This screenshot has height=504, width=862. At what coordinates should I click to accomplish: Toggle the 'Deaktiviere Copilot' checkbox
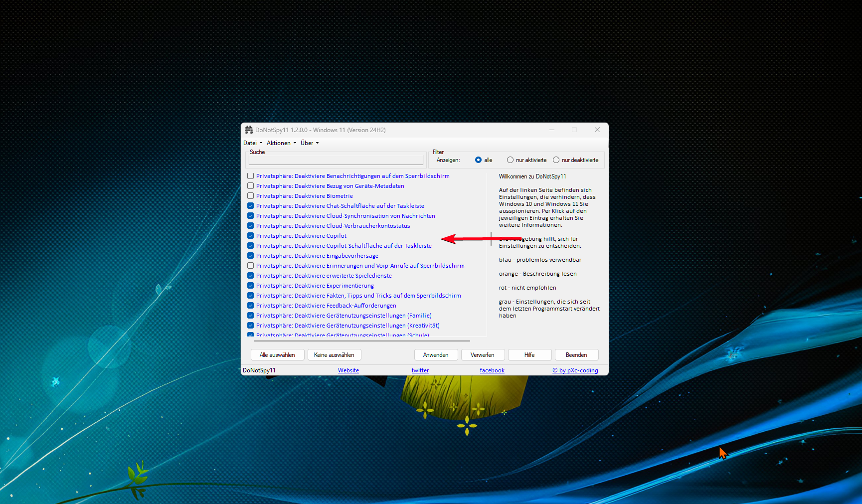point(251,236)
